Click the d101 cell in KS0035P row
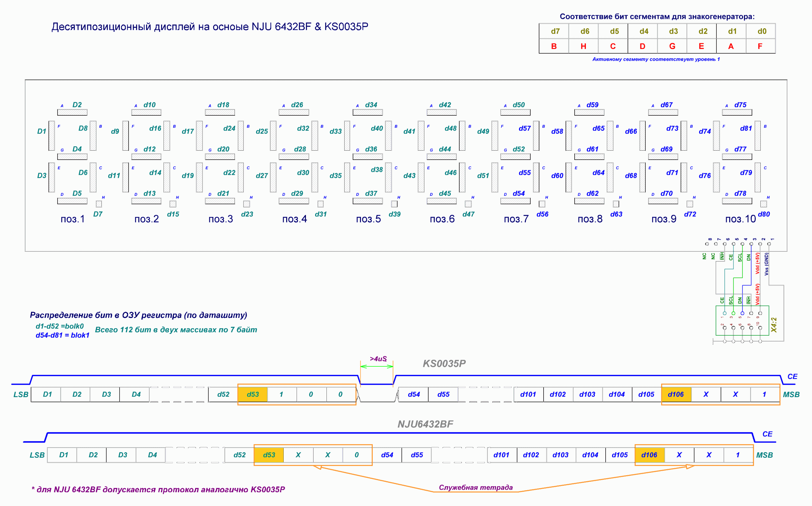 click(x=528, y=395)
